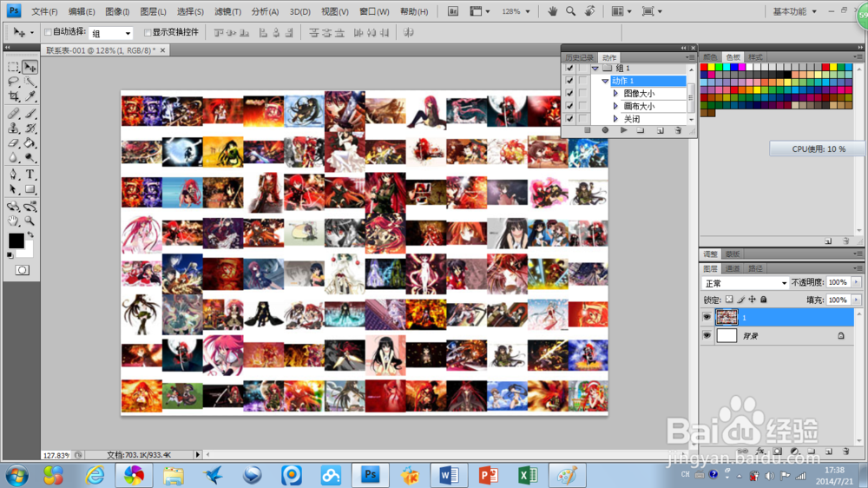Expand the 画布大小 step
This screenshot has height=488, width=868.
coord(615,106)
